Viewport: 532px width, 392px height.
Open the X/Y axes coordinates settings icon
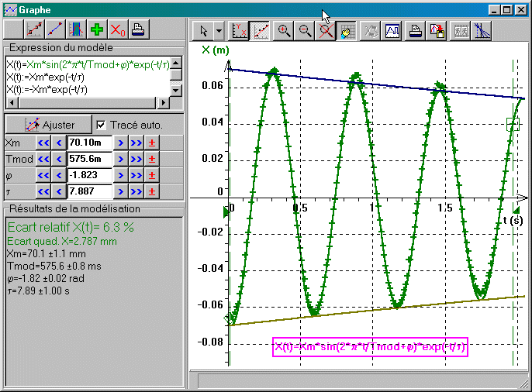tap(241, 31)
